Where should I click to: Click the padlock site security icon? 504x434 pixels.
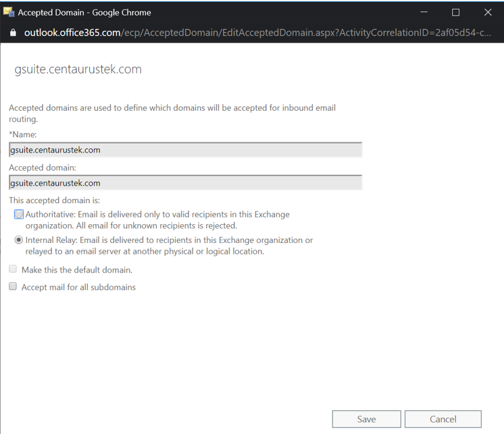click(x=12, y=32)
